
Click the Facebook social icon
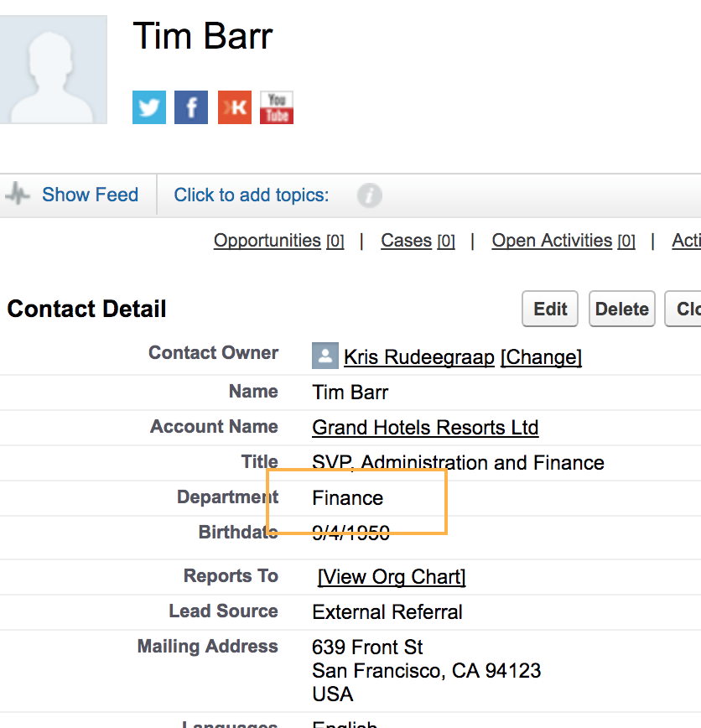[191, 107]
